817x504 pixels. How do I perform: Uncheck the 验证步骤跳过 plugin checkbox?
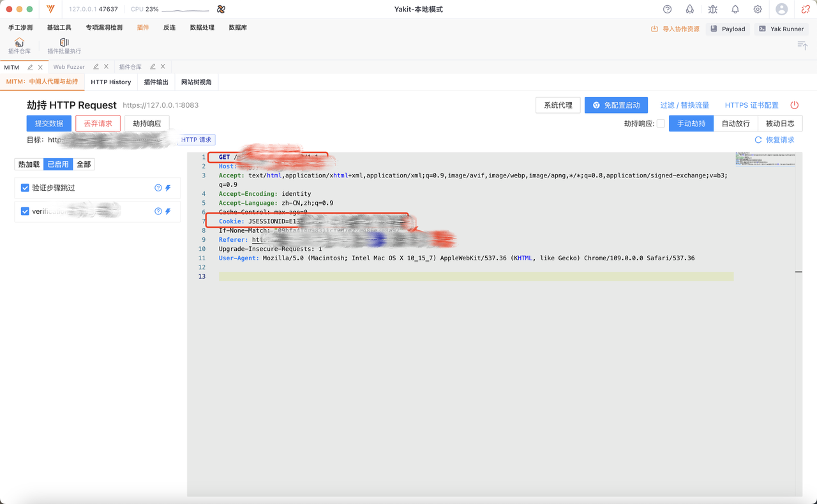coord(25,188)
